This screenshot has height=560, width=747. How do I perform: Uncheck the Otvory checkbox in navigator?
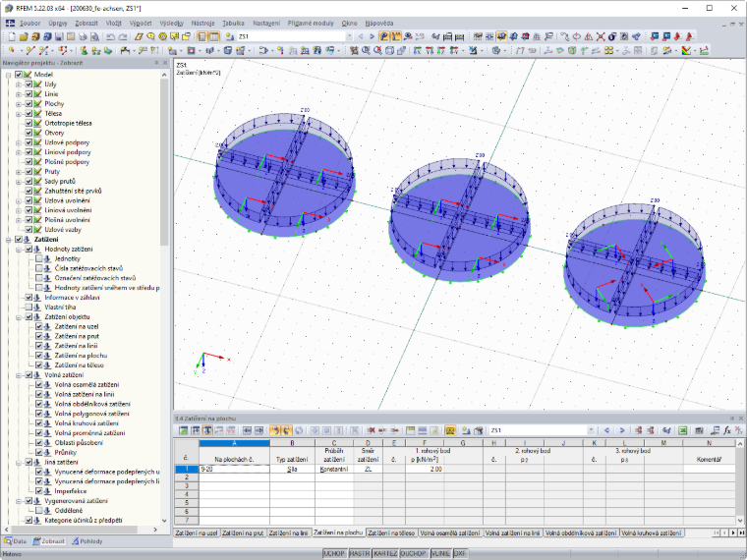coord(29,133)
